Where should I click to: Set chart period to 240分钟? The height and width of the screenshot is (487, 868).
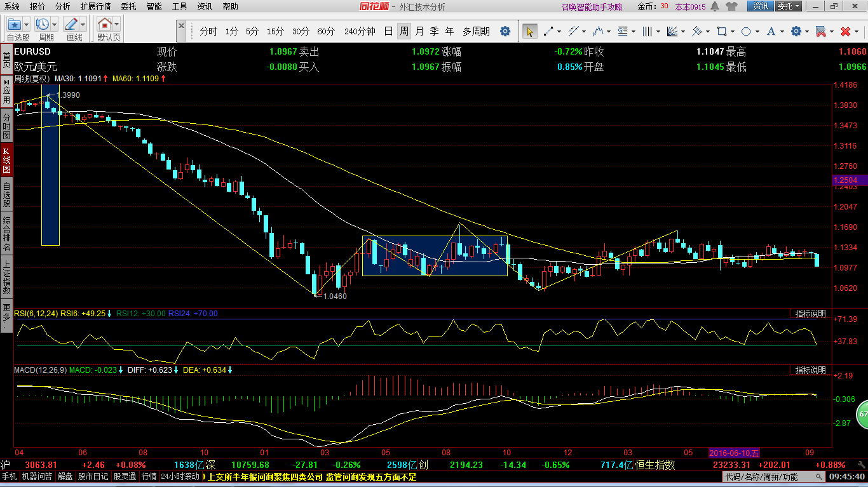(360, 31)
